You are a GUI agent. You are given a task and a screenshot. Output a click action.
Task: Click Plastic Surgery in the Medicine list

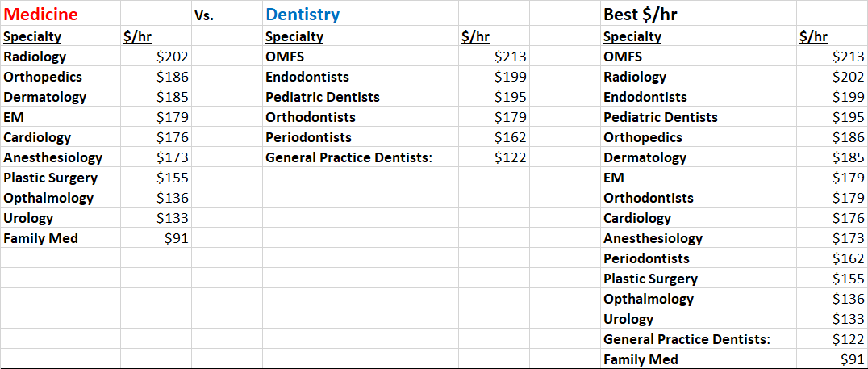tap(50, 178)
